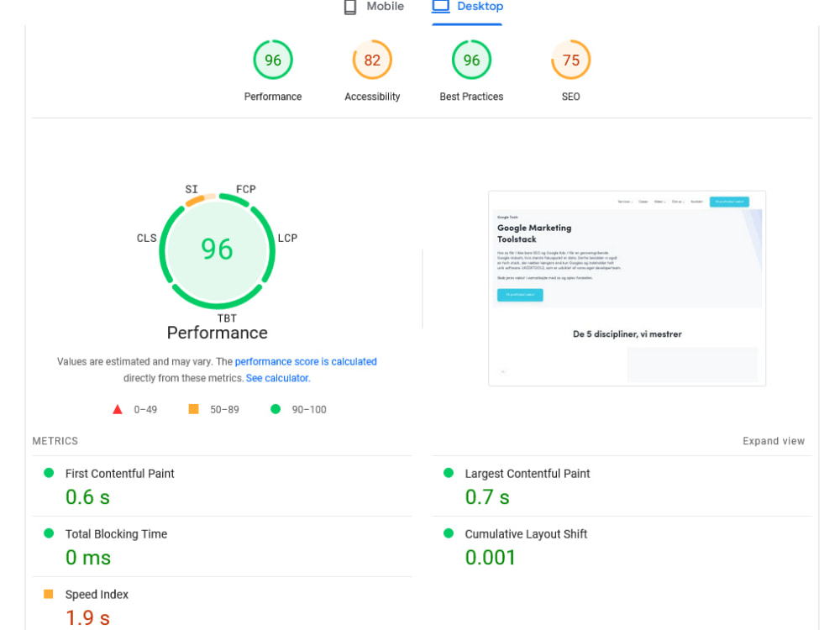
Task: Switch to the Mobile tab
Action: [374, 7]
